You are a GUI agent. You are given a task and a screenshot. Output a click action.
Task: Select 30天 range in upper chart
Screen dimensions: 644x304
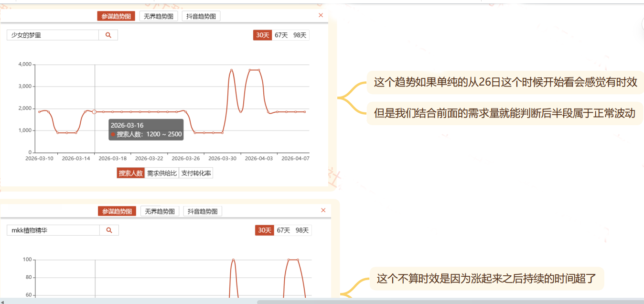[x=262, y=35]
